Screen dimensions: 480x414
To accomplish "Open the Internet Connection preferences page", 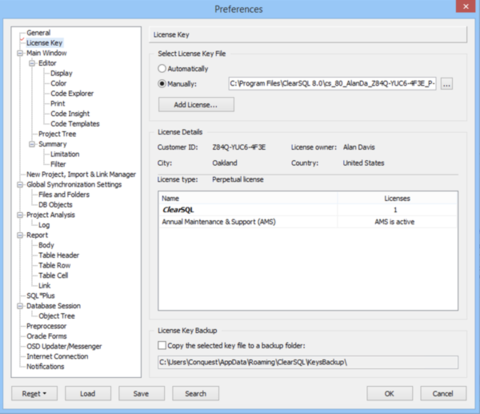I will [57, 356].
